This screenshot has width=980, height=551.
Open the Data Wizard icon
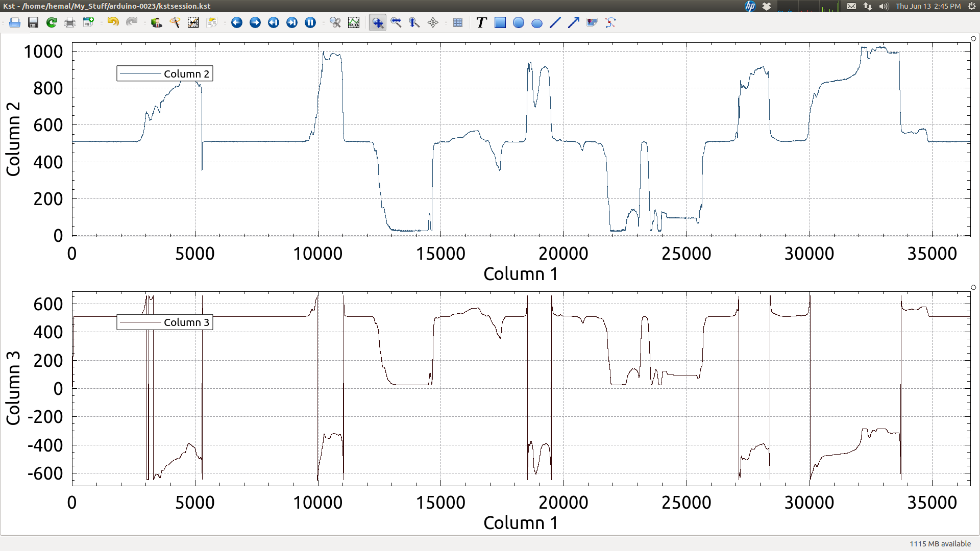tap(175, 22)
